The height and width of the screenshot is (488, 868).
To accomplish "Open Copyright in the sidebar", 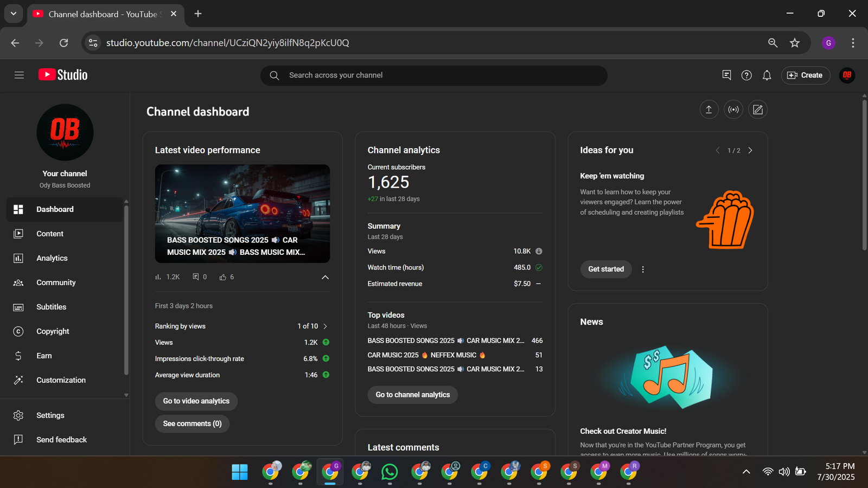I will click(65, 331).
